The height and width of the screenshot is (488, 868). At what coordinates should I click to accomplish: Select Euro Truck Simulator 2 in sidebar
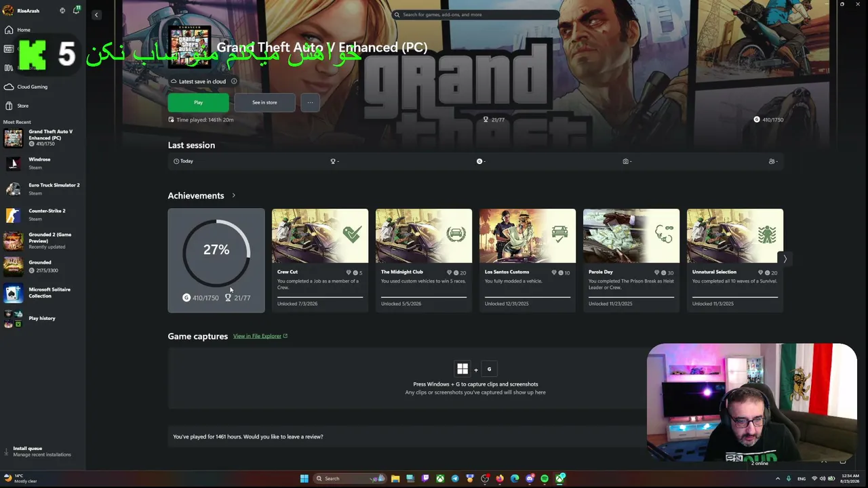click(43, 189)
